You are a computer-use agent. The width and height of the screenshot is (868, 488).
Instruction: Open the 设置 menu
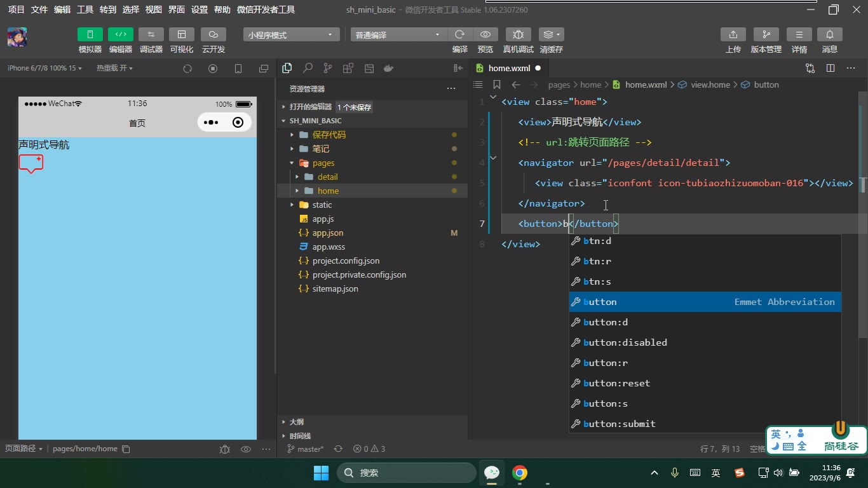click(x=200, y=10)
